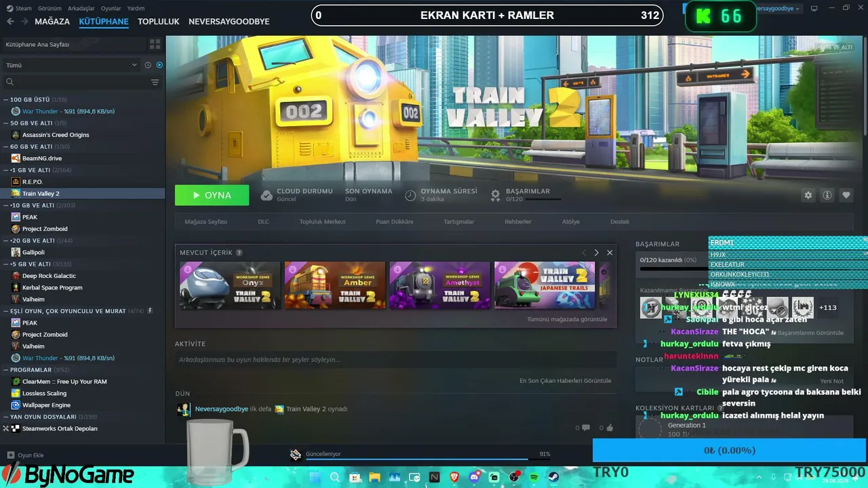Open Discord from the Windows taskbar
Screen dimensions: 868x488
pyautogui.click(x=474, y=477)
